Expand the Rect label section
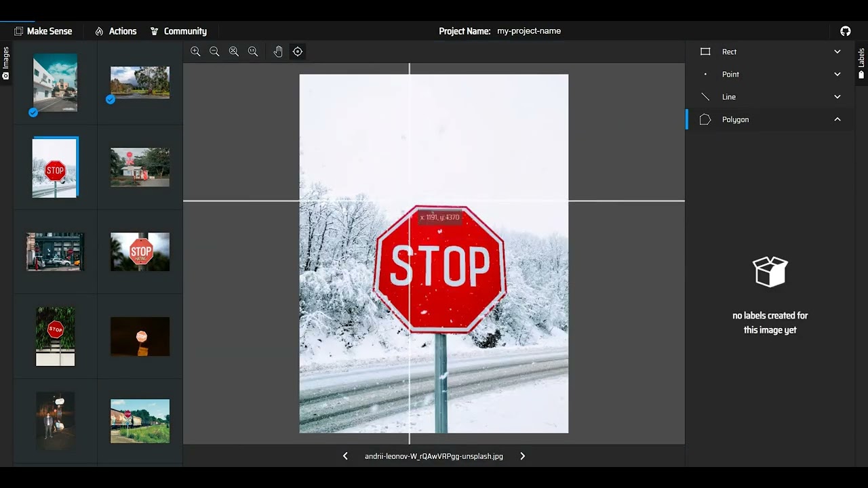 click(x=770, y=52)
